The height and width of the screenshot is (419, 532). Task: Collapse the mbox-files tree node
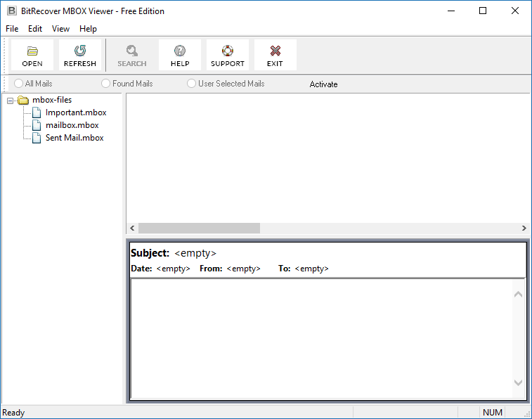point(10,101)
